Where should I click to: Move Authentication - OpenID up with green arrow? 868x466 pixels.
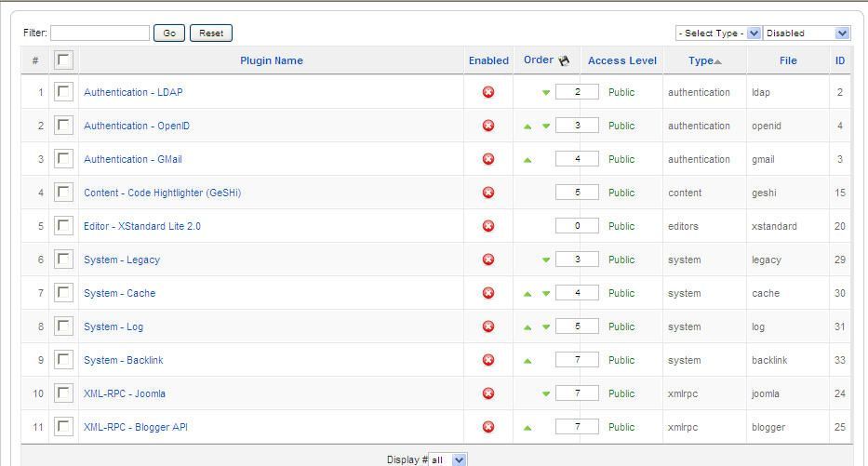(527, 126)
